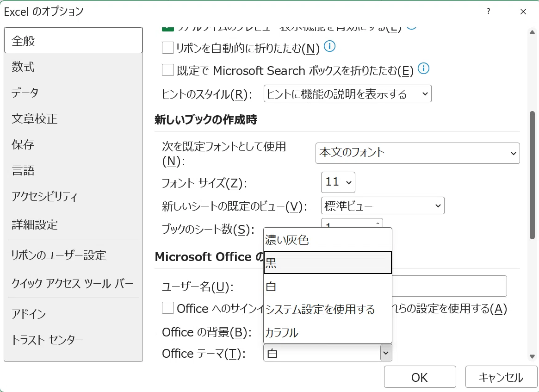This screenshot has height=392, width=539.
Task: Open リボンのユーザー設定 category
Action: [73, 255]
